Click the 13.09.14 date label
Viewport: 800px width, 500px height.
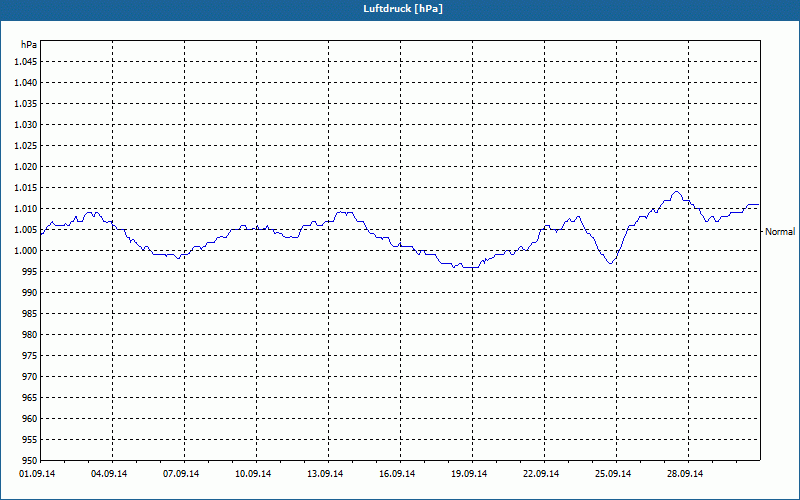click(x=325, y=474)
